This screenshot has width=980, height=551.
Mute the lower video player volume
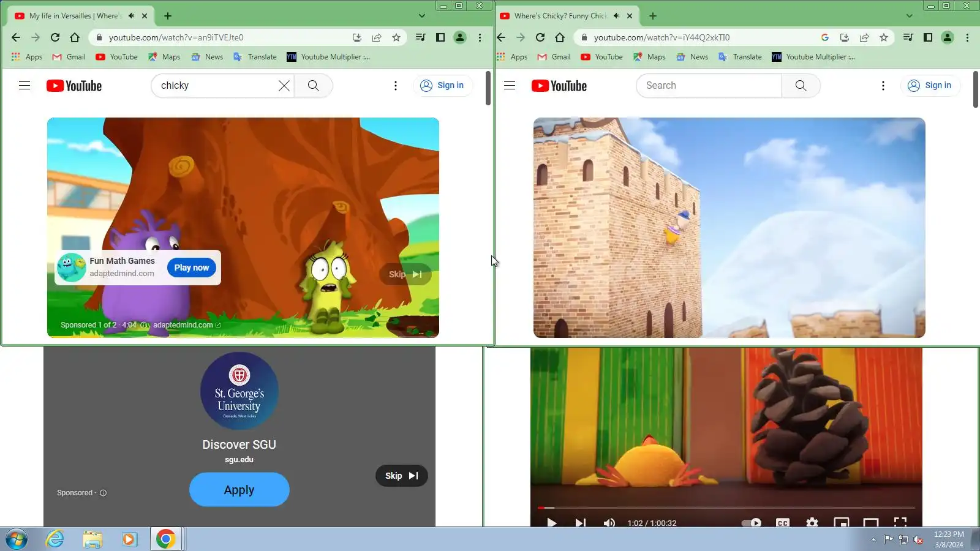click(609, 523)
